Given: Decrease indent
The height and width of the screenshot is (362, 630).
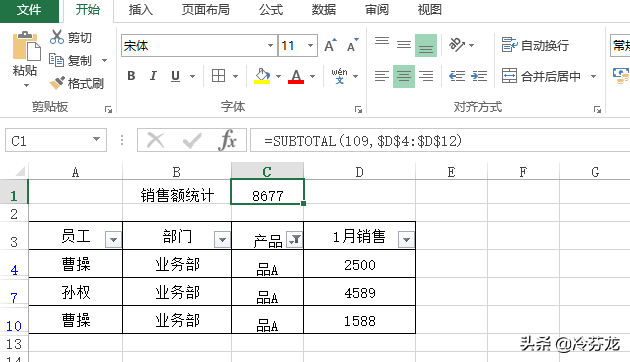Looking at the screenshot, I should point(457,76).
